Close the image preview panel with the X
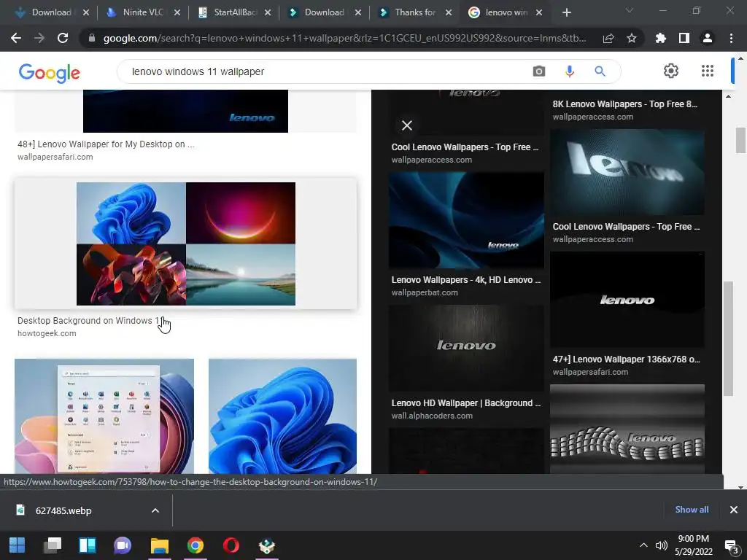747x560 pixels. pos(407,125)
